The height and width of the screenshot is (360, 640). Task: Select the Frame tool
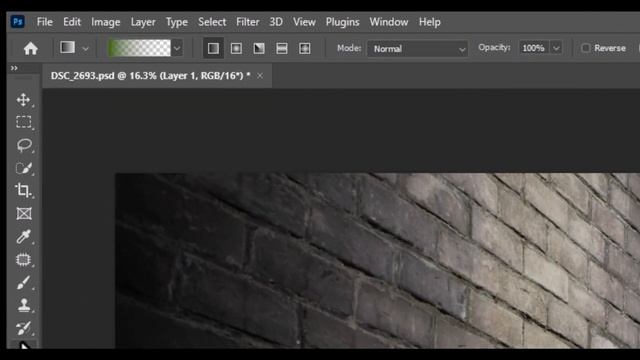(x=24, y=213)
